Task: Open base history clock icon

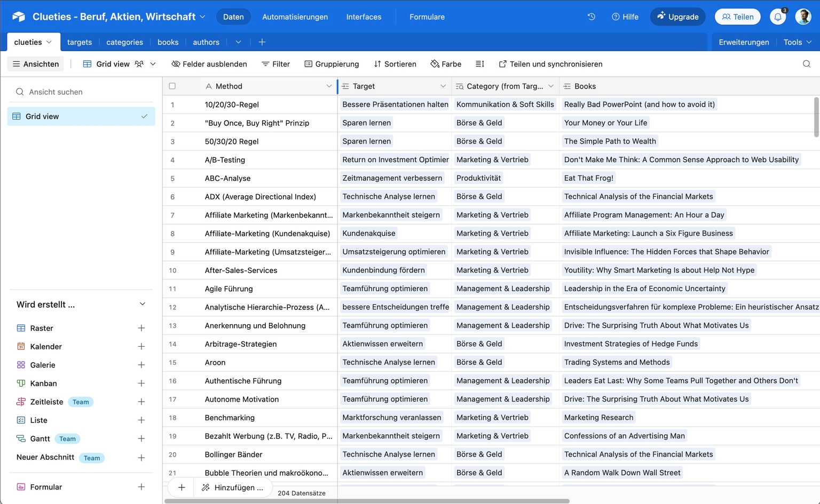Action: point(592,17)
